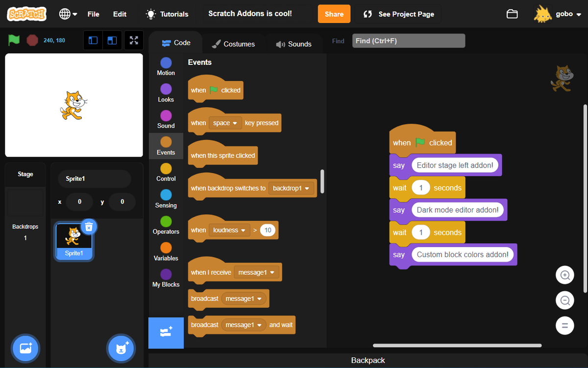
Task: Click palette 'when flag clicked' block
Action: pos(216,89)
